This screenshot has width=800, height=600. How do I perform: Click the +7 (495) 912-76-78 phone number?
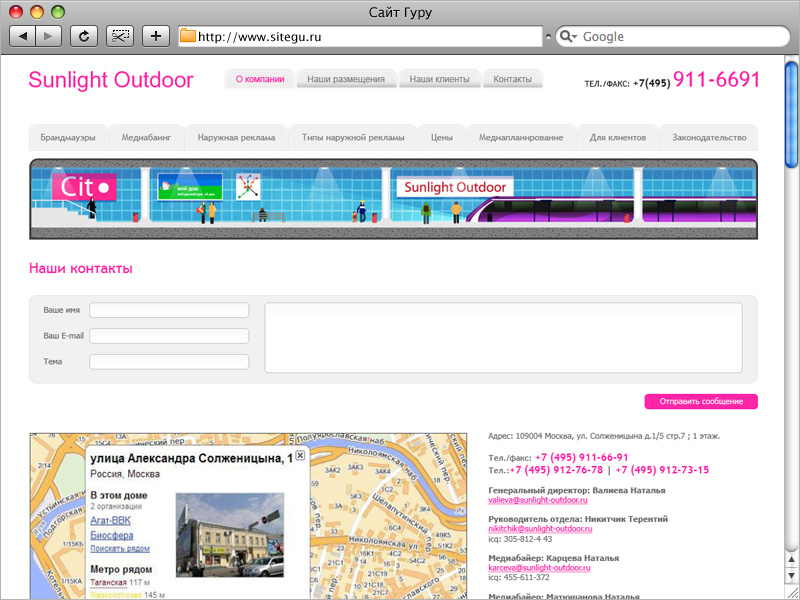tap(556, 470)
